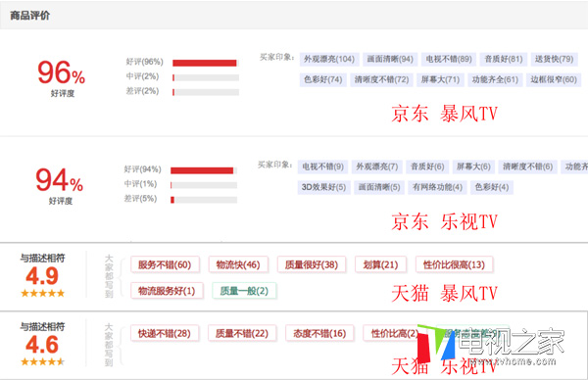Click the green 质量一般(2) tag
Screen dimensions: 588x380
(244, 291)
